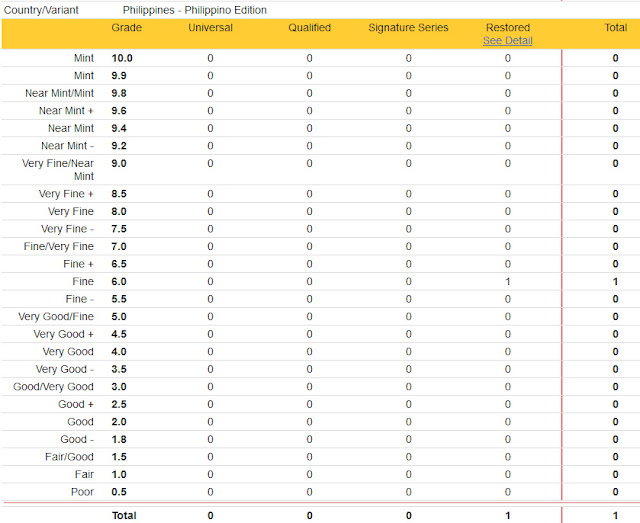Click the Signature Series column header
This screenshot has height=523, width=640.
[408, 27]
